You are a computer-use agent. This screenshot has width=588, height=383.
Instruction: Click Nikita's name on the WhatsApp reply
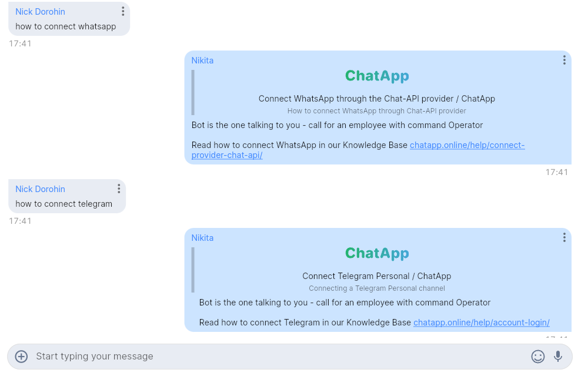point(202,61)
